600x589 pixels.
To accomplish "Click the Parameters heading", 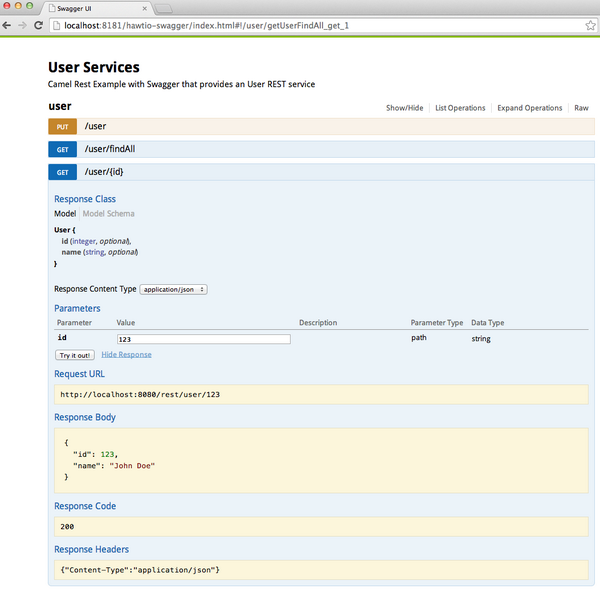I will (77, 308).
